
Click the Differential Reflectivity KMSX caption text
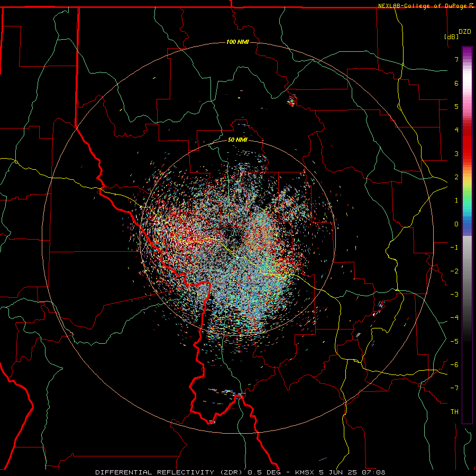(x=240, y=472)
